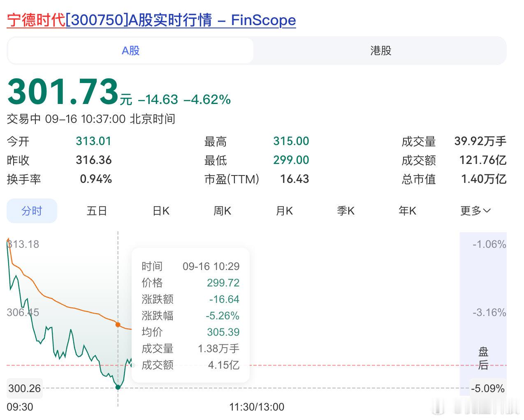Click the 今开 value 313.01
This screenshot has height=420, width=524.
click(x=94, y=141)
